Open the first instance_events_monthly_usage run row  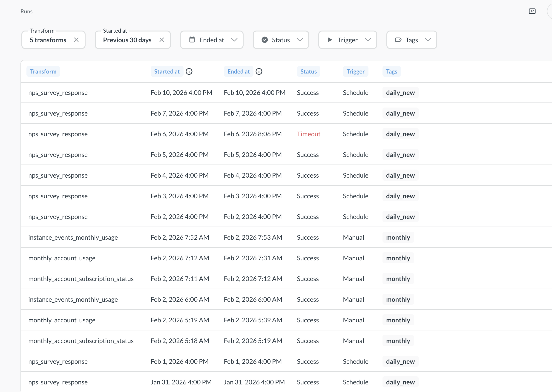point(73,237)
